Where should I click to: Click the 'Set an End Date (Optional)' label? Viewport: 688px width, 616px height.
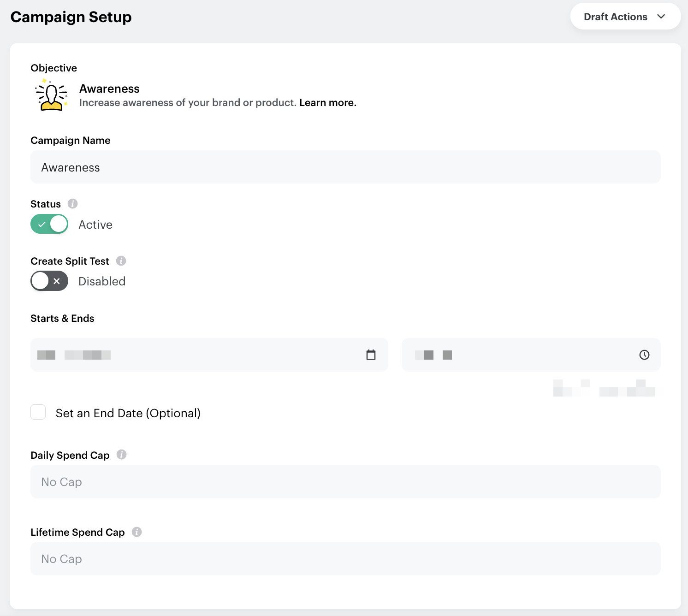(x=128, y=413)
